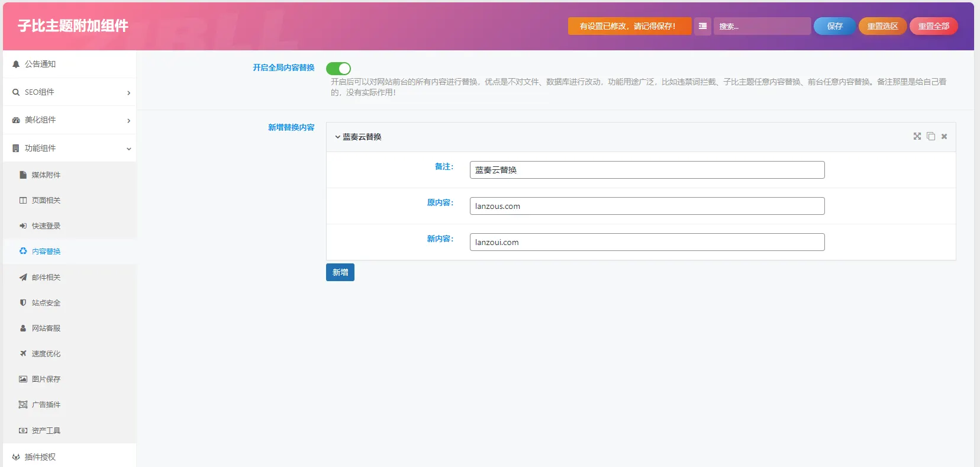Screen dimensions: 980x467
Task: Click the icon beside 插件授权
Action: (16, 457)
